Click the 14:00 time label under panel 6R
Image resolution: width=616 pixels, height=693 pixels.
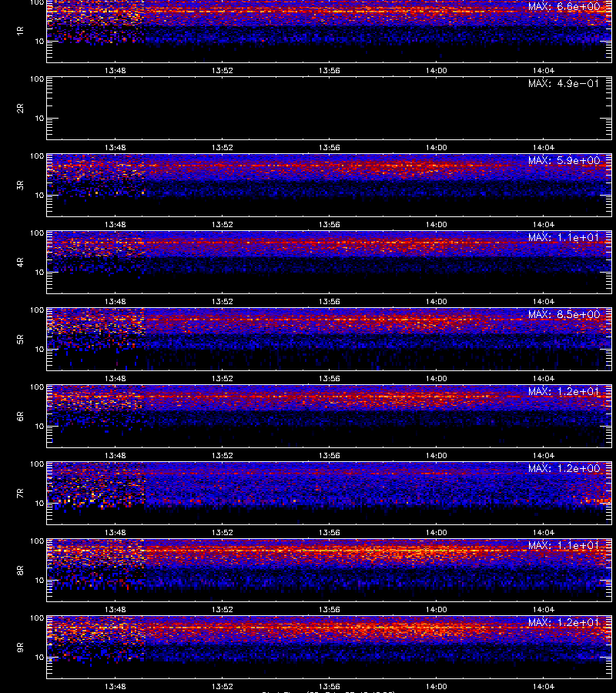click(436, 455)
